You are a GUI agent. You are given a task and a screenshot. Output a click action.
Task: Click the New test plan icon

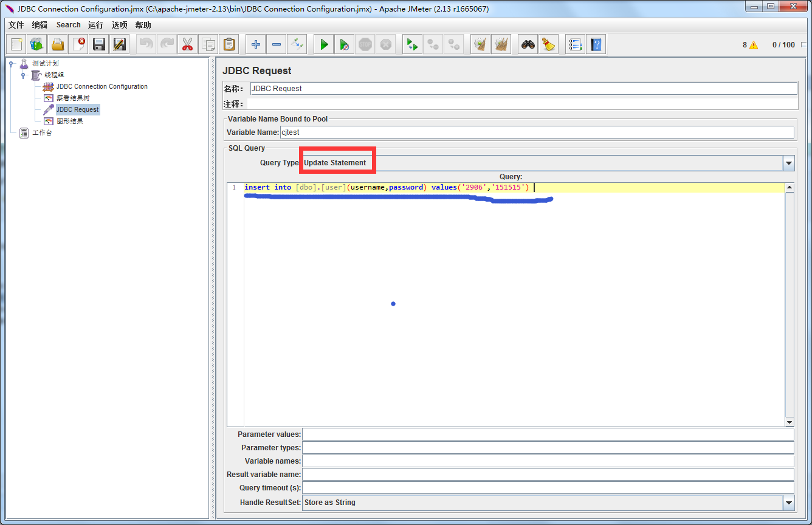tap(16, 44)
